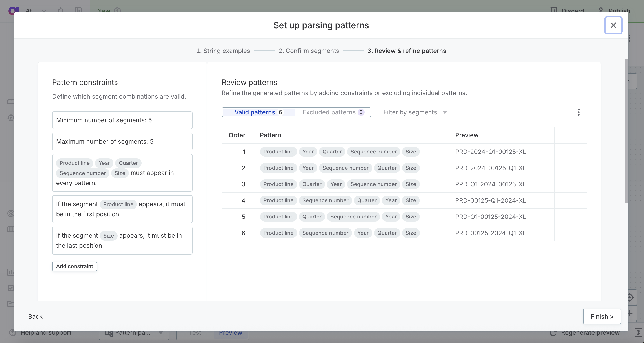Open the three-dot menu in Review patterns
The height and width of the screenshot is (343, 644).
pyautogui.click(x=578, y=112)
